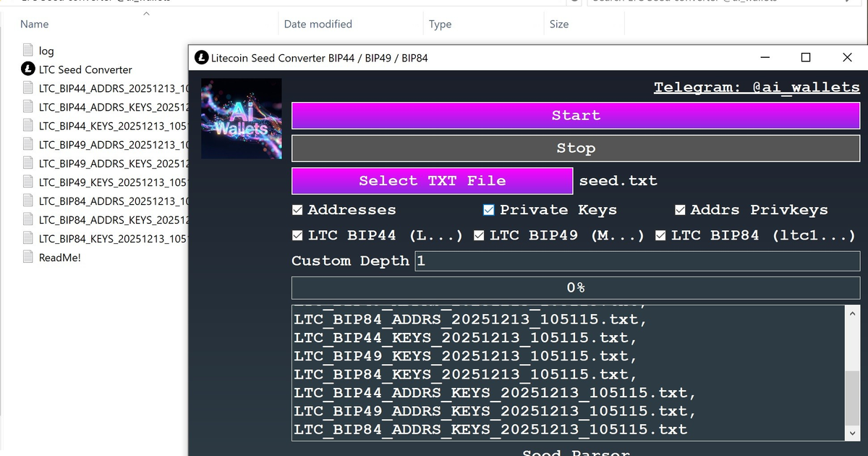Click log line LTC_BIP84_ADDRS_KEYS_20251213_105115.txt

490,430
